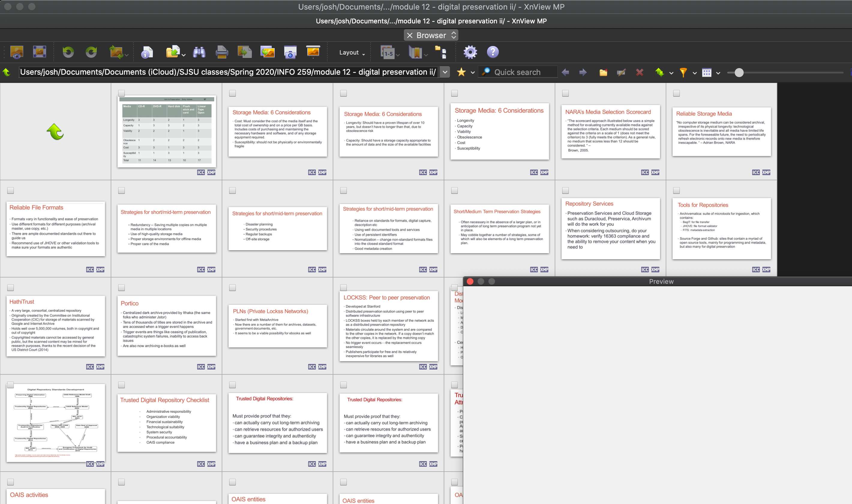
Task: Open the favorites star menu
Action: [x=461, y=72]
